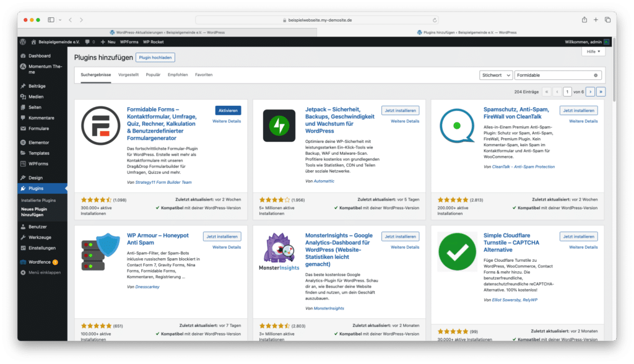The image size is (634, 364).
Task: Switch to WordPress-Aktualisierungen browser tab
Action: pyautogui.click(x=167, y=32)
